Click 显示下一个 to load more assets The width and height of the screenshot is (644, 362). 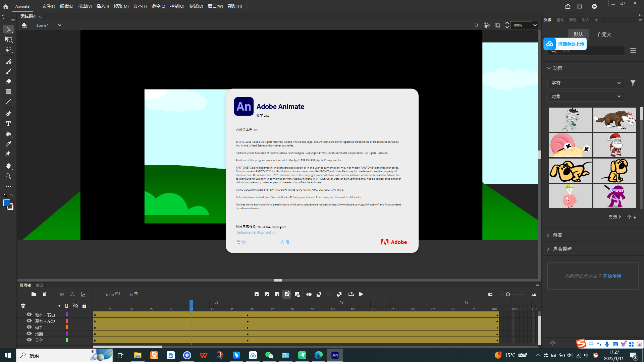(x=622, y=217)
